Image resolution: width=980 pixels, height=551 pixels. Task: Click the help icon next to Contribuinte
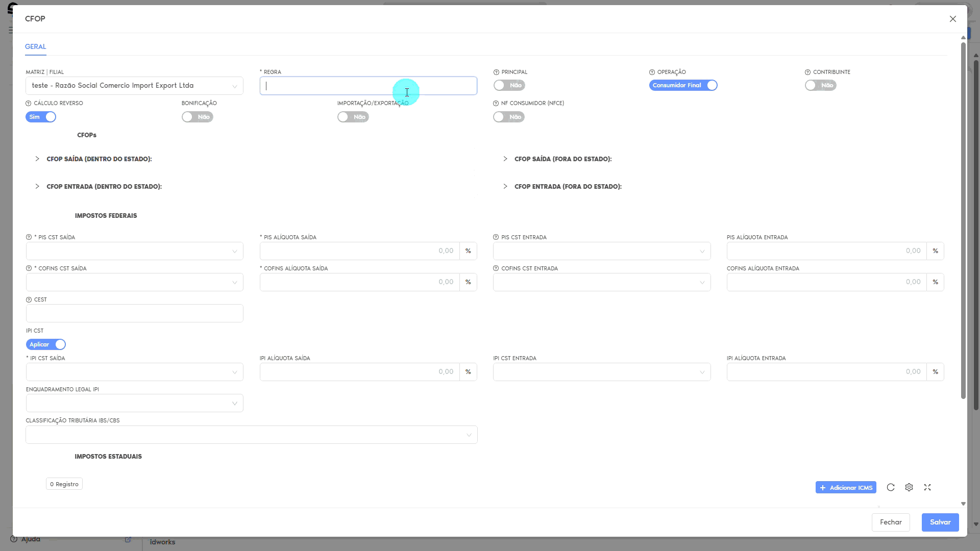[807, 72]
